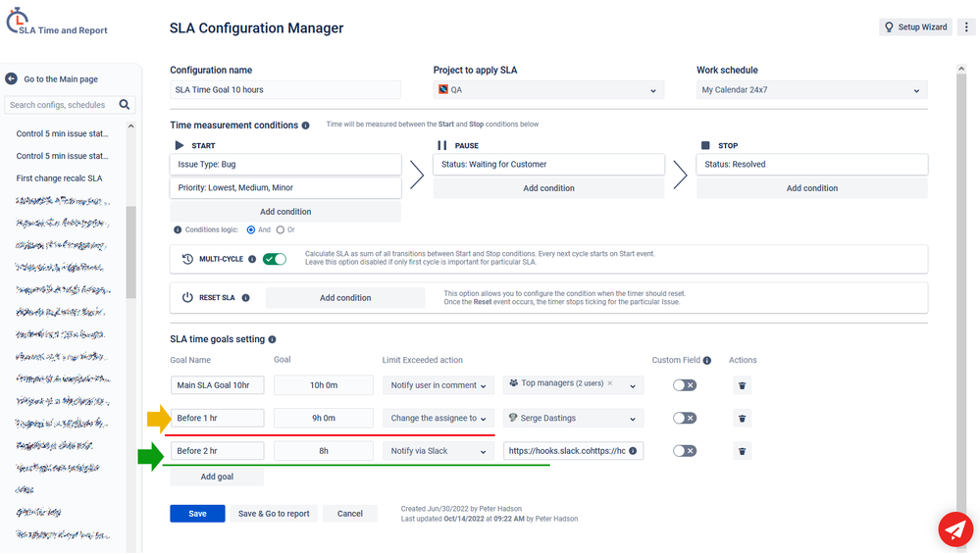This screenshot has width=980, height=554.
Task: Click Before 2 hr name field
Action: tap(217, 451)
